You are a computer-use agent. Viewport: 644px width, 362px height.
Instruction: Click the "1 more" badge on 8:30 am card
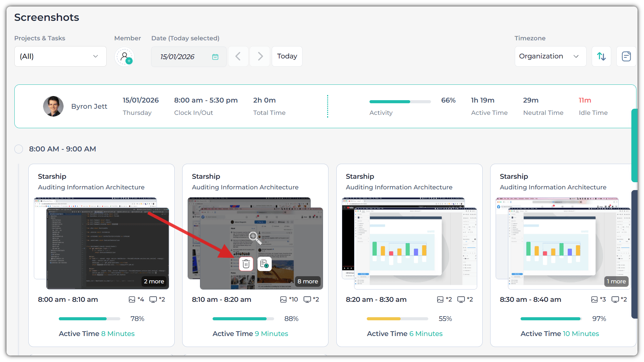[x=616, y=281]
